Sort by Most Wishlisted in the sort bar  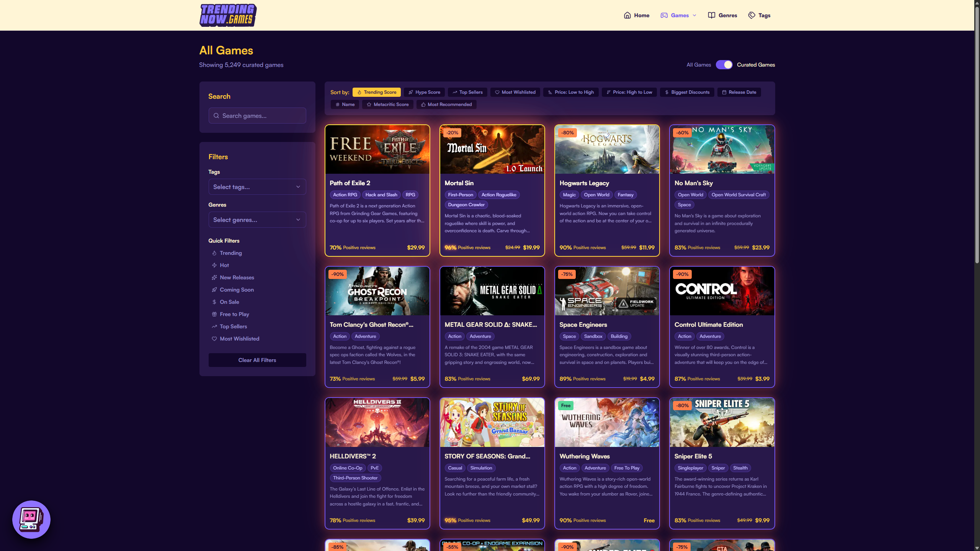tap(515, 92)
